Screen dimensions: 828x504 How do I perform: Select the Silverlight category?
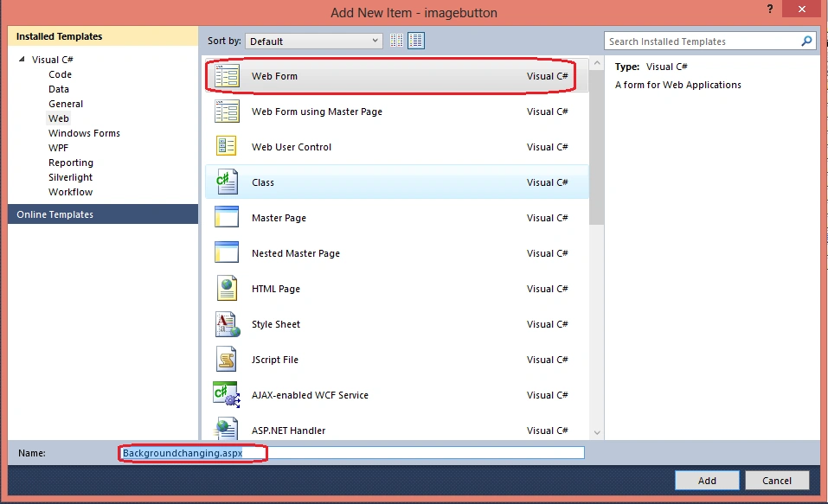click(x=70, y=177)
